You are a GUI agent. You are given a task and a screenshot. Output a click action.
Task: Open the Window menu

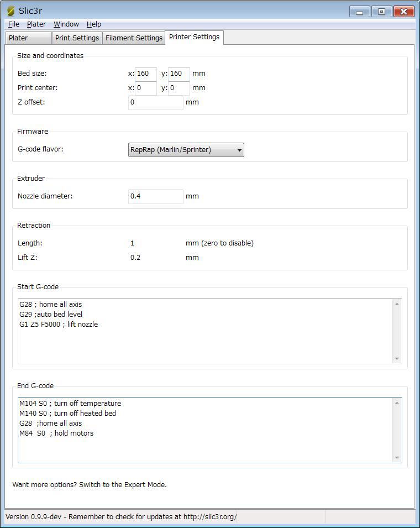(66, 24)
